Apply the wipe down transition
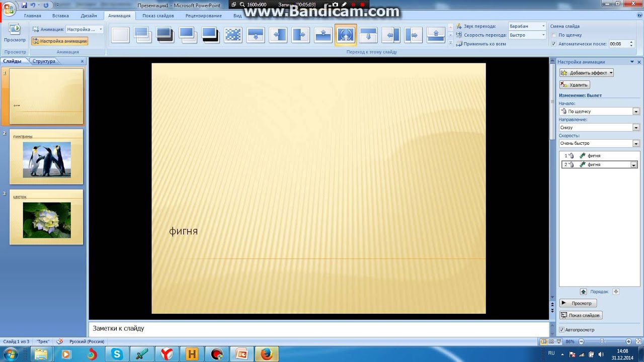 256,35
